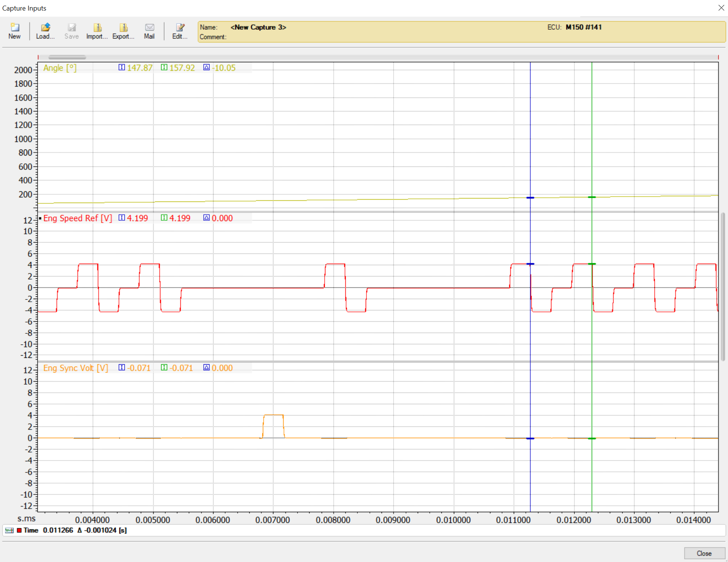The height and width of the screenshot is (562, 728).
Task: Click the delta icon on Eng Sync Volt
Action: point(206,368)
